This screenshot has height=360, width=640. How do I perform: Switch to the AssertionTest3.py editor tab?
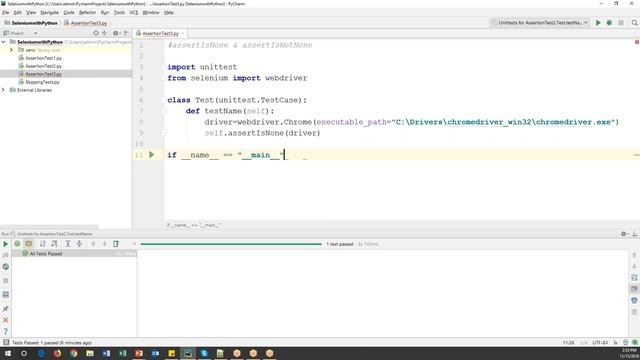coord(160,33)
